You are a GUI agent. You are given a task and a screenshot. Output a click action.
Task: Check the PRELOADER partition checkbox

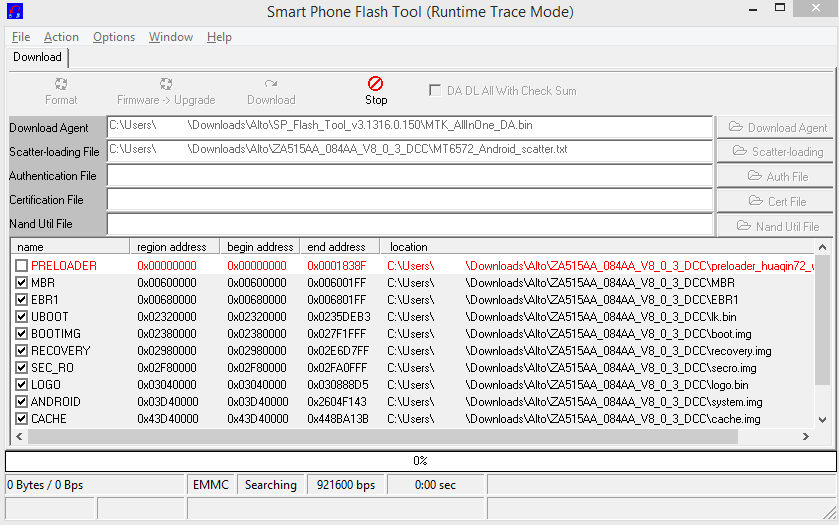pyautogui.click(x=21, y=265)
